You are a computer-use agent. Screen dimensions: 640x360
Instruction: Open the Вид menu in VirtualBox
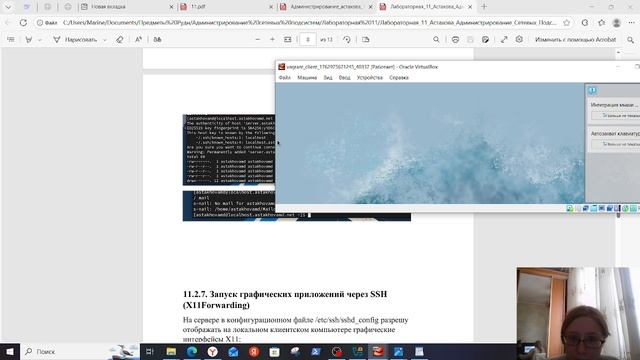coord(328,78)
